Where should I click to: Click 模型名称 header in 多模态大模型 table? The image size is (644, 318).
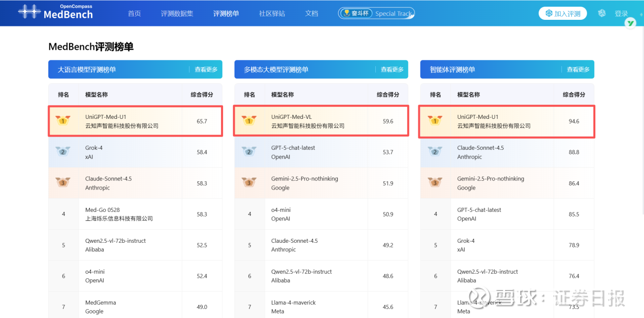(x=282, y=94)
